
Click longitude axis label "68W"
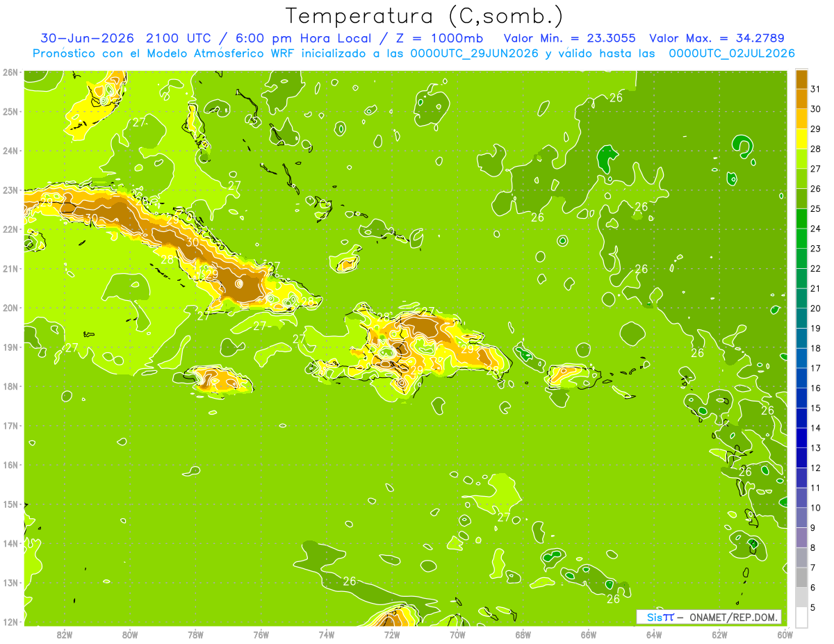click(x=523, y=634)
